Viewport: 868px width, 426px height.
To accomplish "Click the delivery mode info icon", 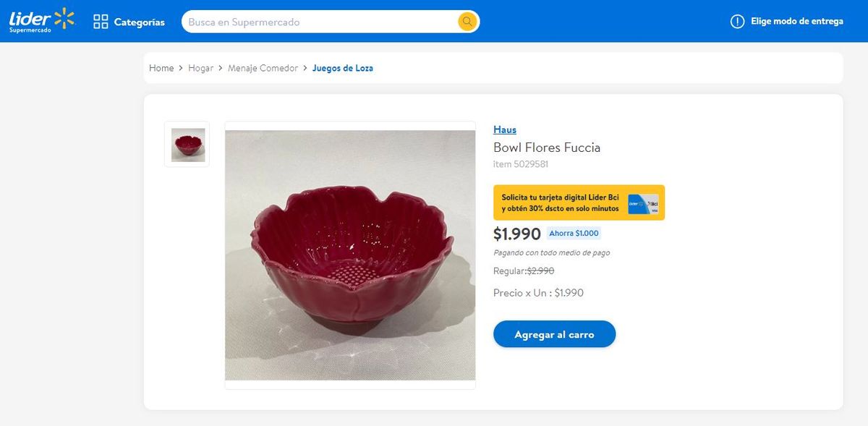I will click(x=737, y=22).
